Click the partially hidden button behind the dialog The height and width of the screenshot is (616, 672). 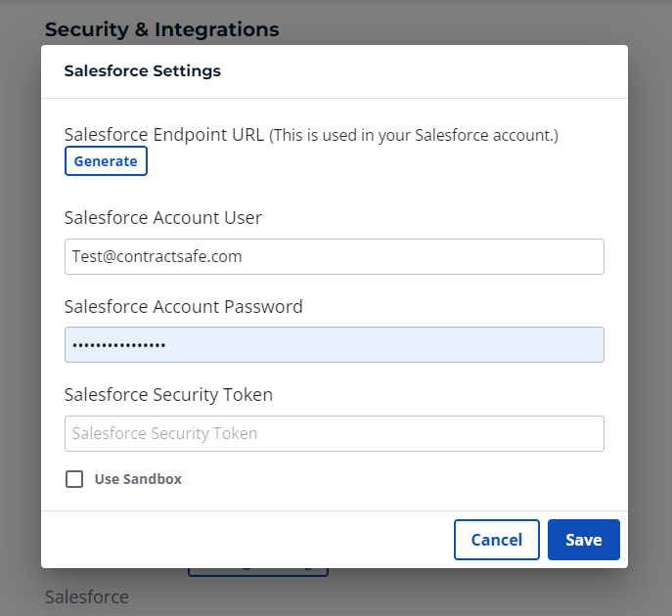[x=258, y=572]
